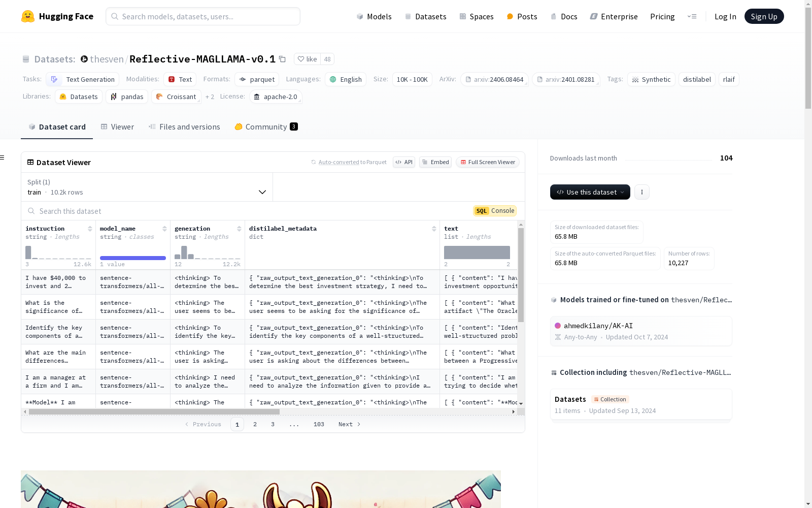The width and height of the screenshot is (812, 508).
Task: Open the apache-2.0 license tag
Action: [x=276, y=97]
